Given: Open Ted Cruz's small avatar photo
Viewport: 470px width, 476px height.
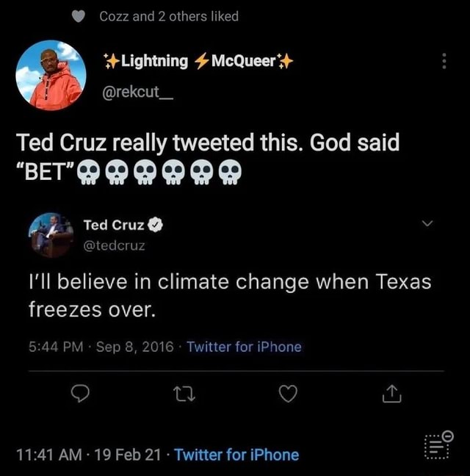Looking at the screenshot, I should pos(51,235).
